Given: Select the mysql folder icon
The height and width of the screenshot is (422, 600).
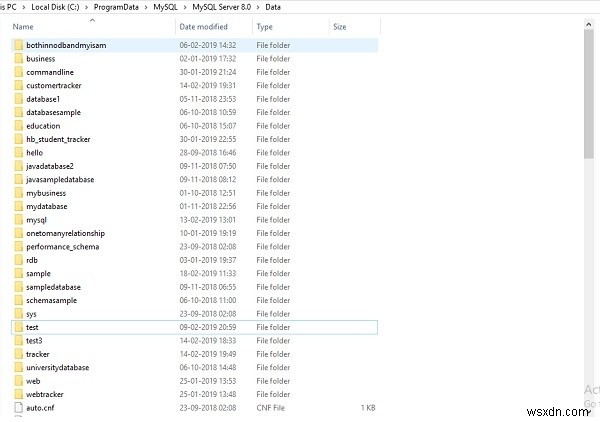Looking at the screenshot, I should tap(18, 220).
